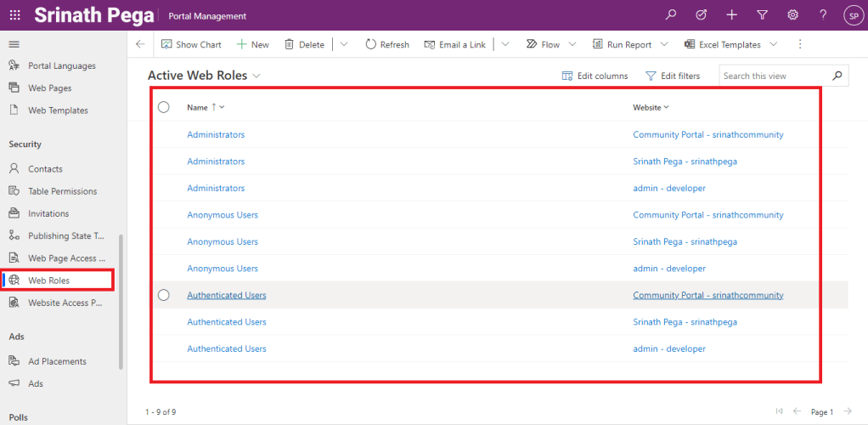Expand the Run Report dropdown arrow

[663, 44]
